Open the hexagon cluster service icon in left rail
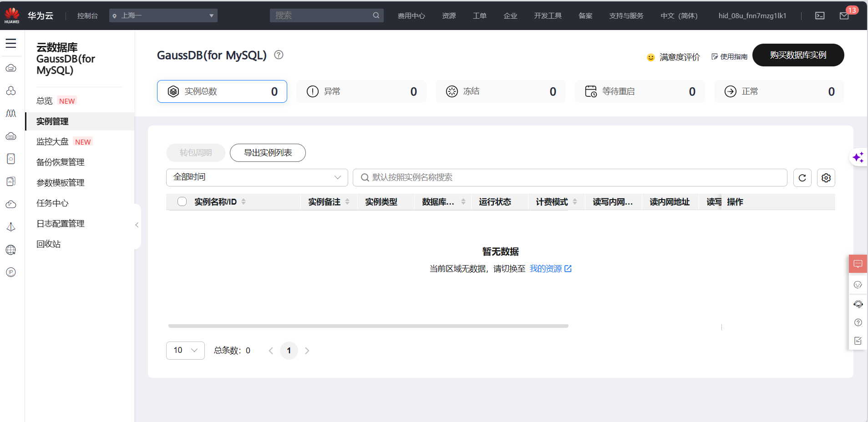Viewport: 868px width, 422px height. coord(11,90)
